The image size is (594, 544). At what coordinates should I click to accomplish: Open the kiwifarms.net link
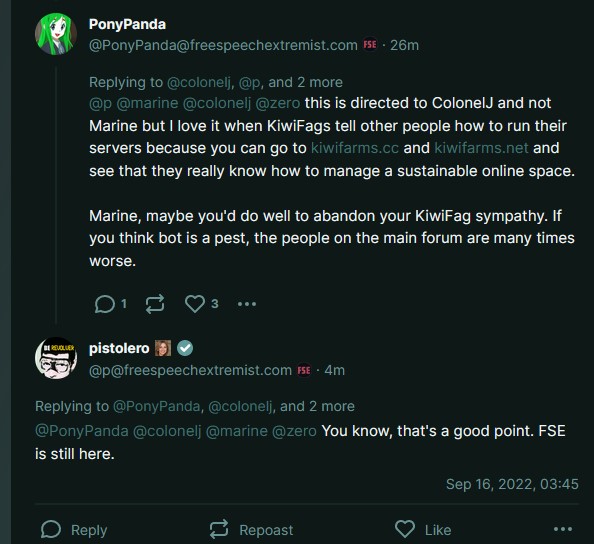coord(481,148)
